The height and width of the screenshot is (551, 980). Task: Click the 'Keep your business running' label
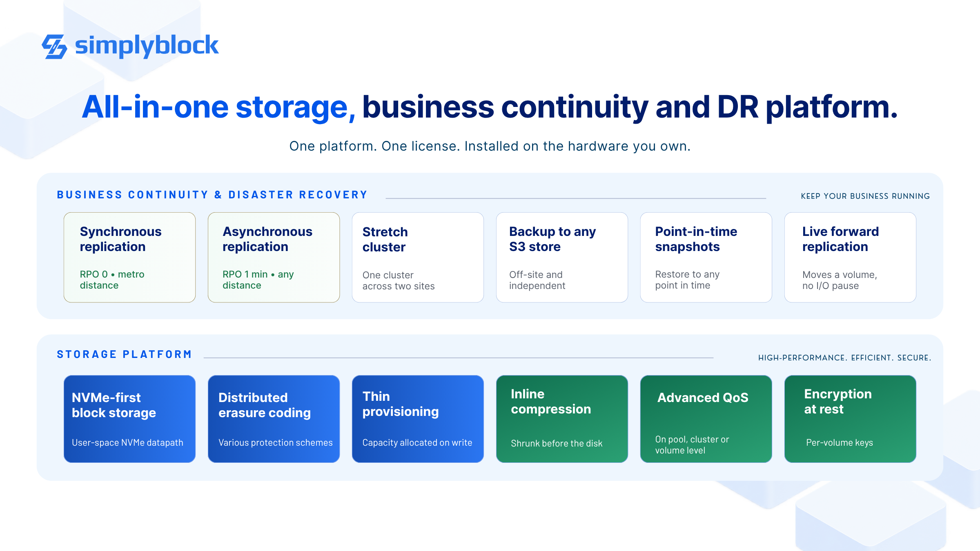[x=865, y=196]
